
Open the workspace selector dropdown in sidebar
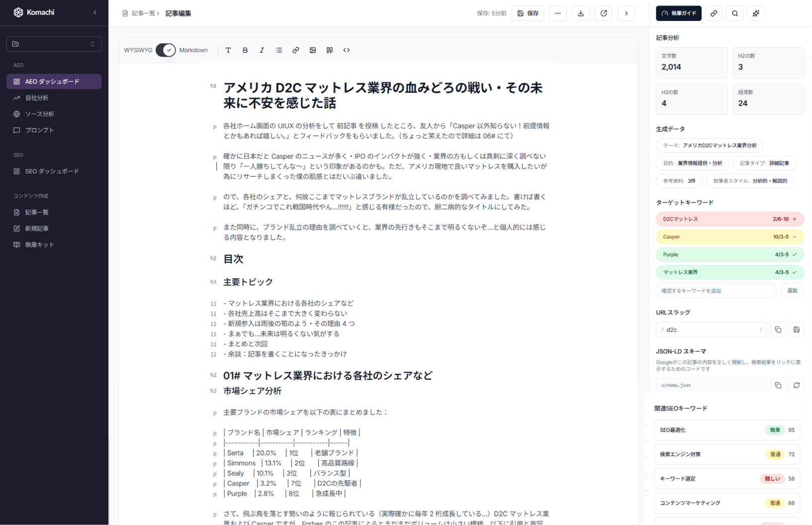tap(54, 44)
